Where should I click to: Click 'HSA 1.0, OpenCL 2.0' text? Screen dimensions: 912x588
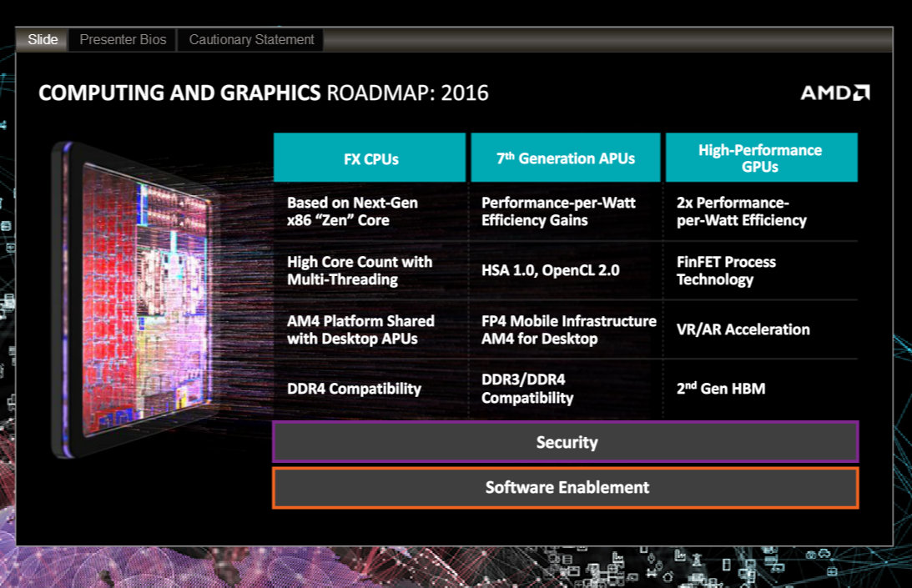click(550, 270)
